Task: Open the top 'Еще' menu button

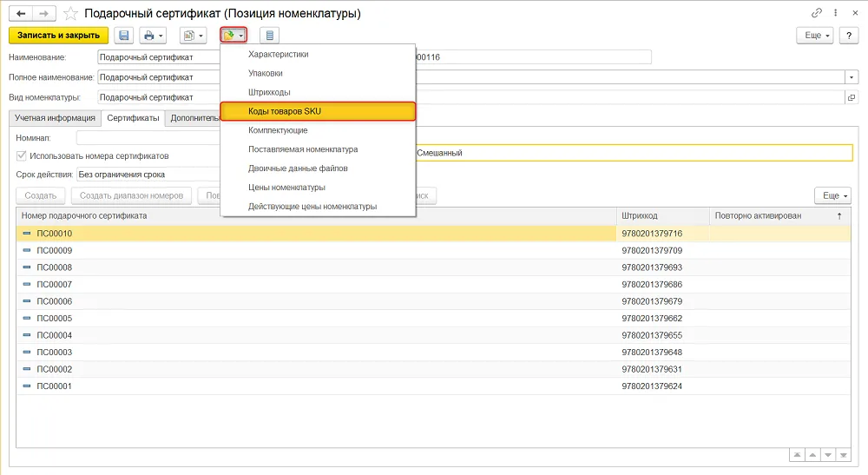Action: (815, 36)
